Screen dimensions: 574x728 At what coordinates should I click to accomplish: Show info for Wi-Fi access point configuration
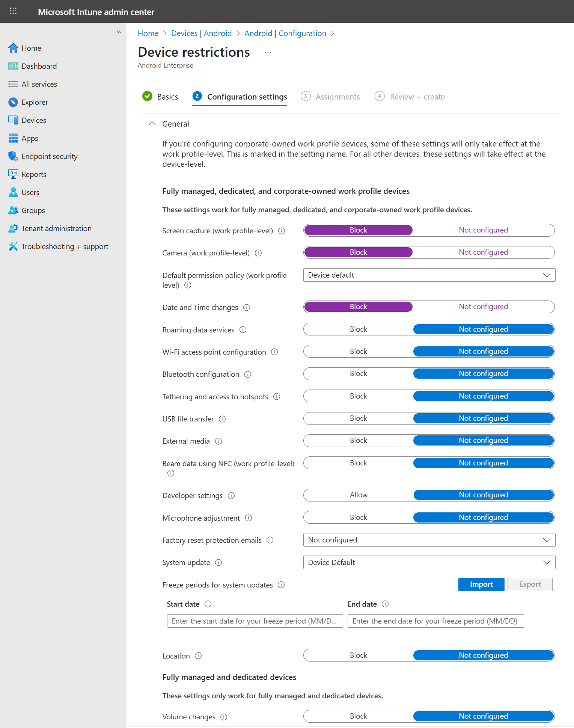point(274,352)
